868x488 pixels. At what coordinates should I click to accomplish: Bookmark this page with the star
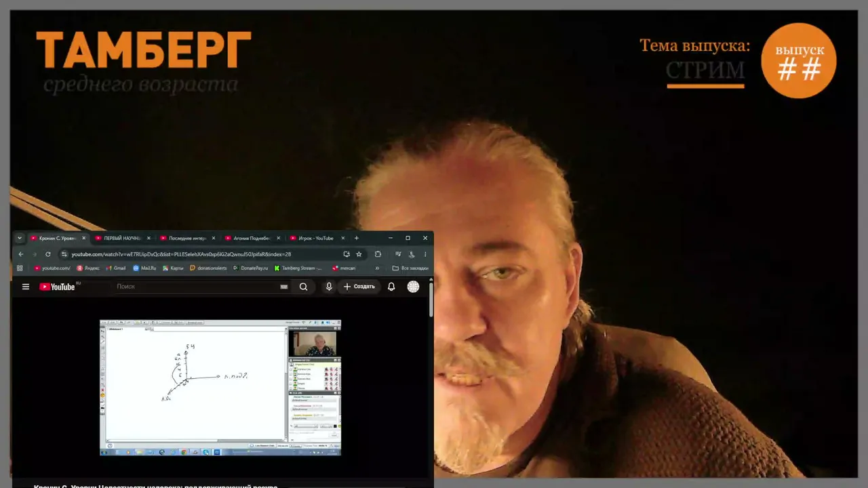(x=359, y=254)
